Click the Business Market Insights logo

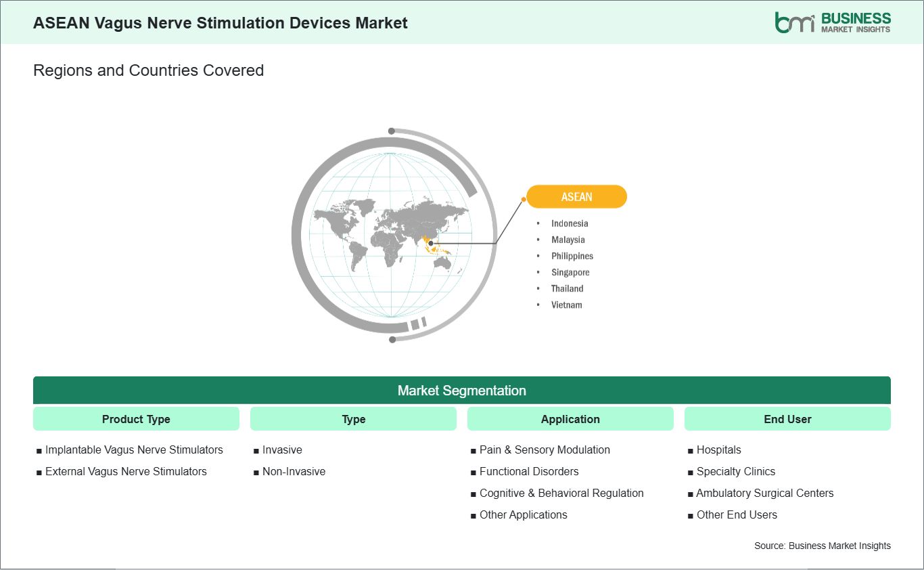point(833,22)
